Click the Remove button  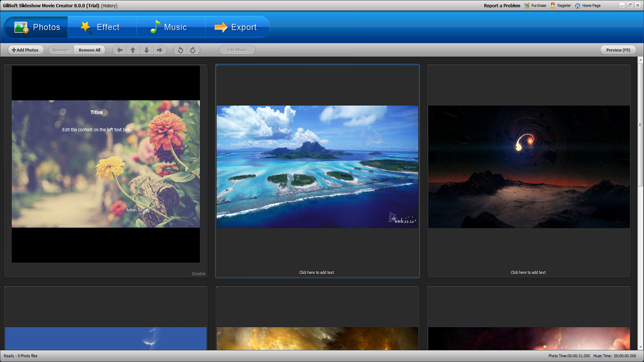coord(61,50)
